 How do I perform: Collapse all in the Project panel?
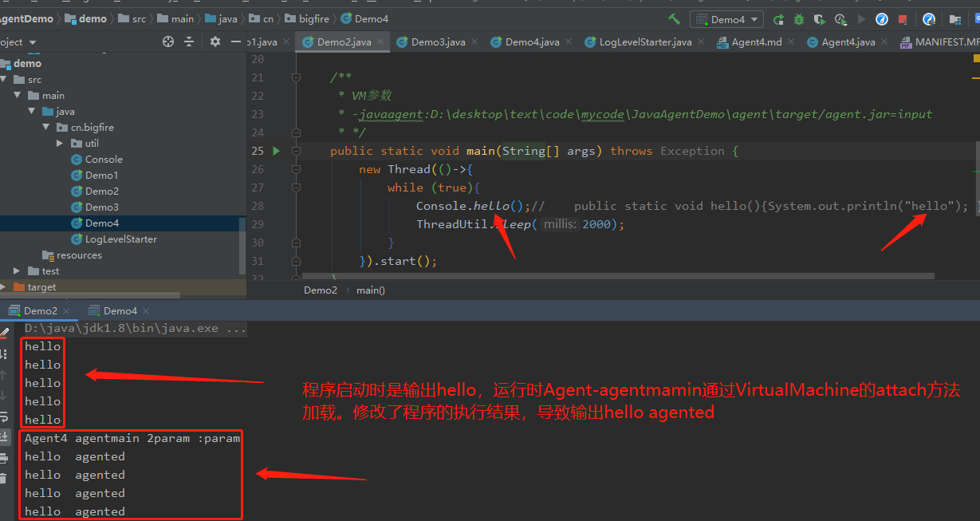pos(189,41)
